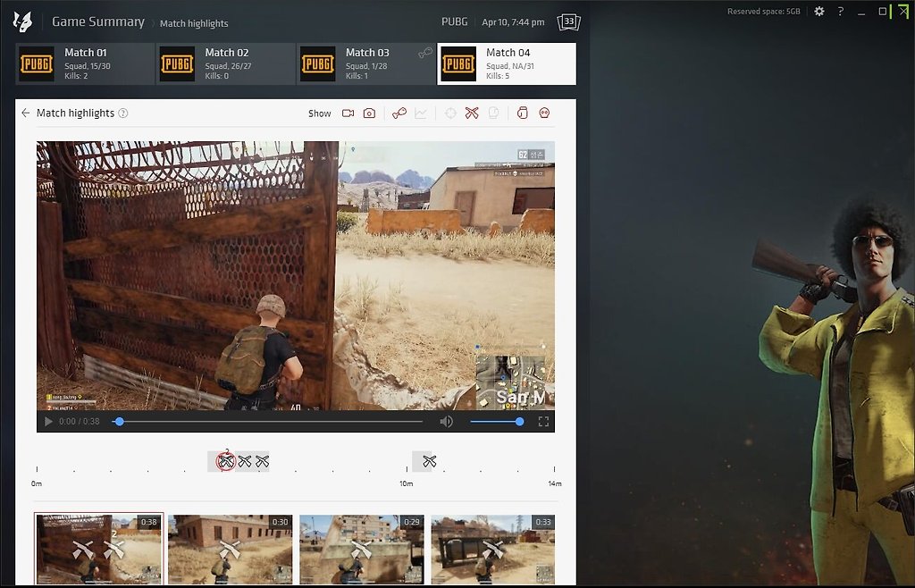Select the Match 04 tab
The width and height of the screenshot is (915, 588).
(507, 63)
